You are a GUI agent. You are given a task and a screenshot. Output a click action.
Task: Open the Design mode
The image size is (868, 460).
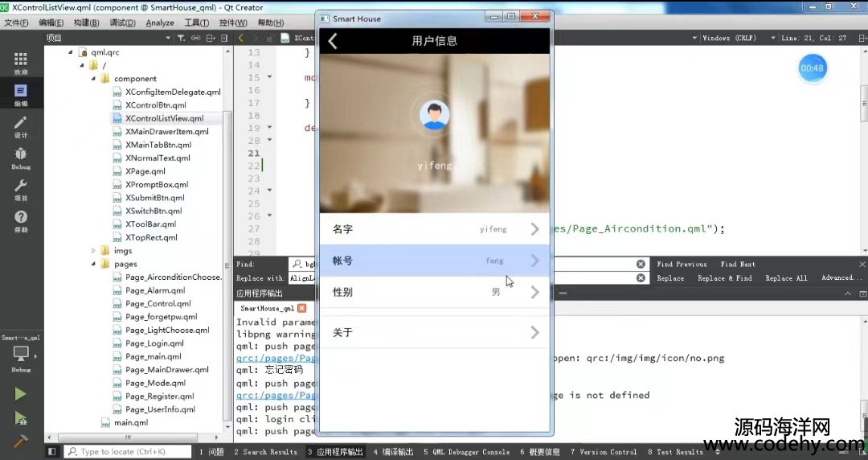tap(20, 126)
